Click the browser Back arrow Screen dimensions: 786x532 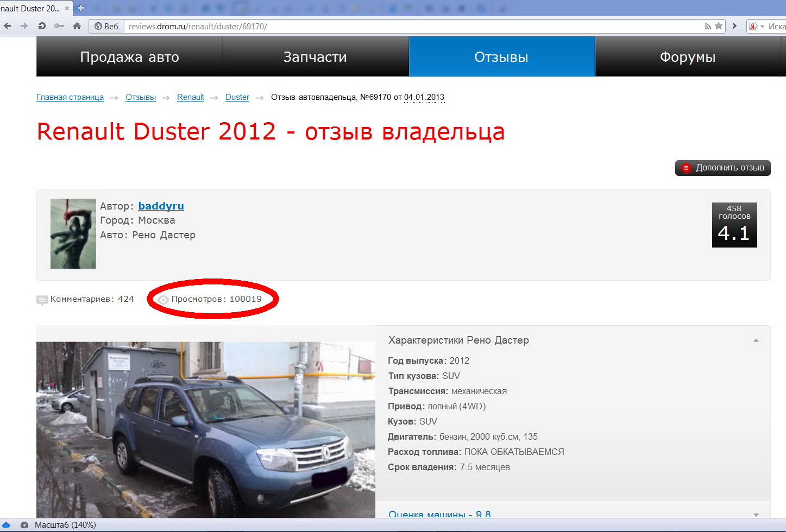[x=8, y=26]
